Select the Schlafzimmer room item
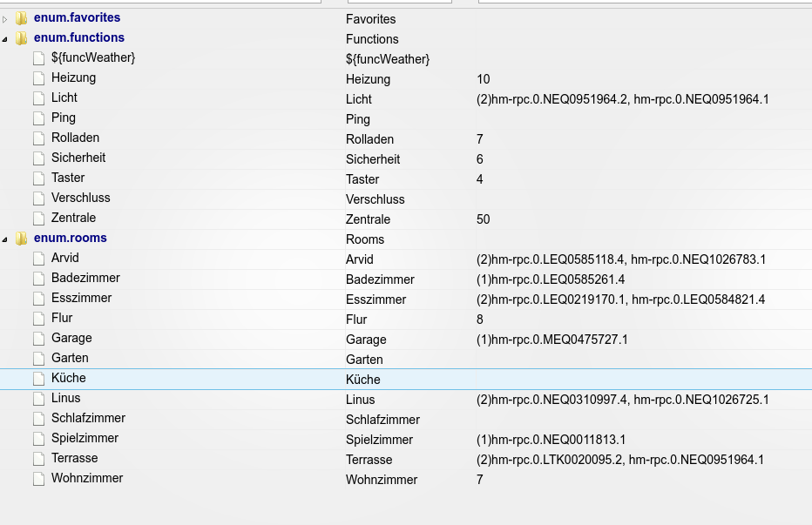Screen dimensions: 812x525 point(89,418)
